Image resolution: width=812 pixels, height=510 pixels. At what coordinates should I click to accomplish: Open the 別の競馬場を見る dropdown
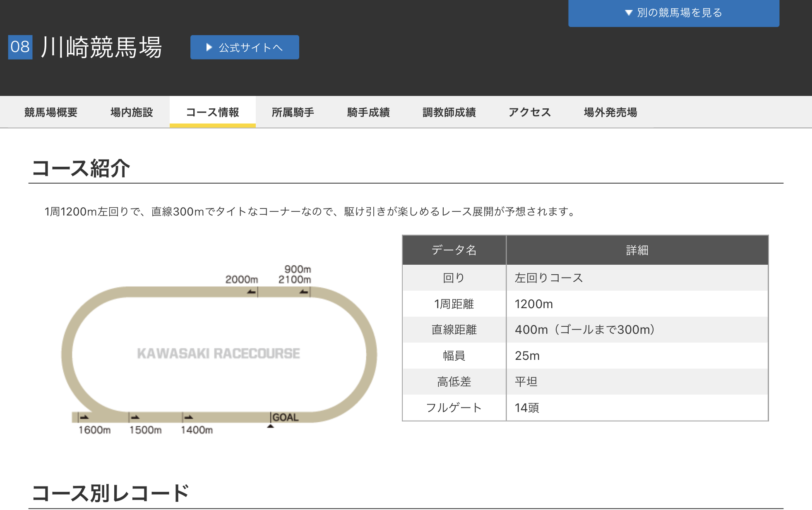coord(673,13)
